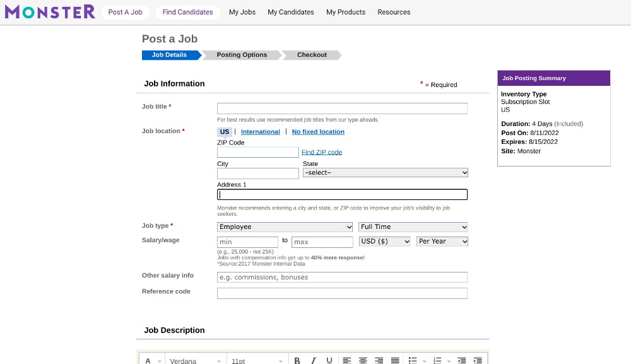631x364 pixels.
Task: Expand the bulleted list style arrow
Action: (x=424, y=361)
